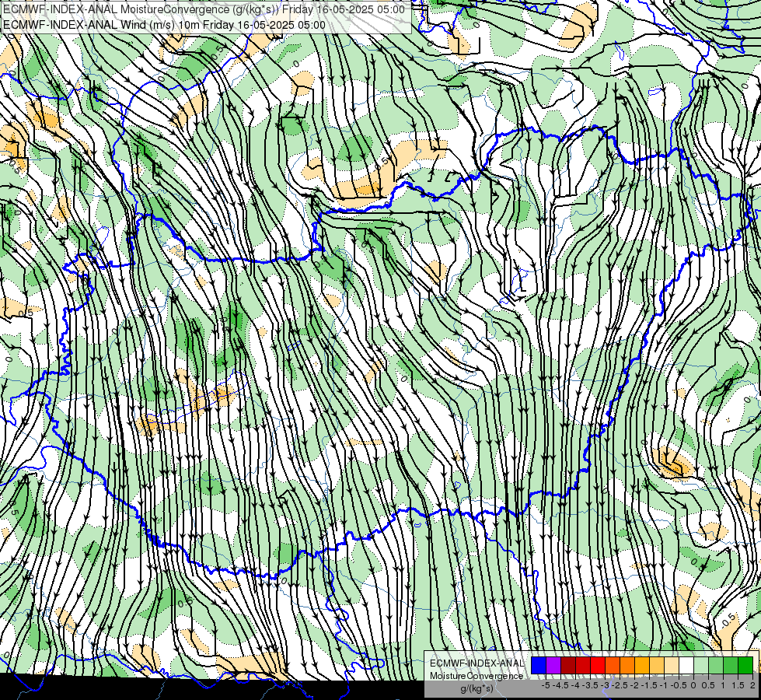Click the pale peach legend swatch
The width and height of the screenshot is (761, 700).
pos(672,666)
